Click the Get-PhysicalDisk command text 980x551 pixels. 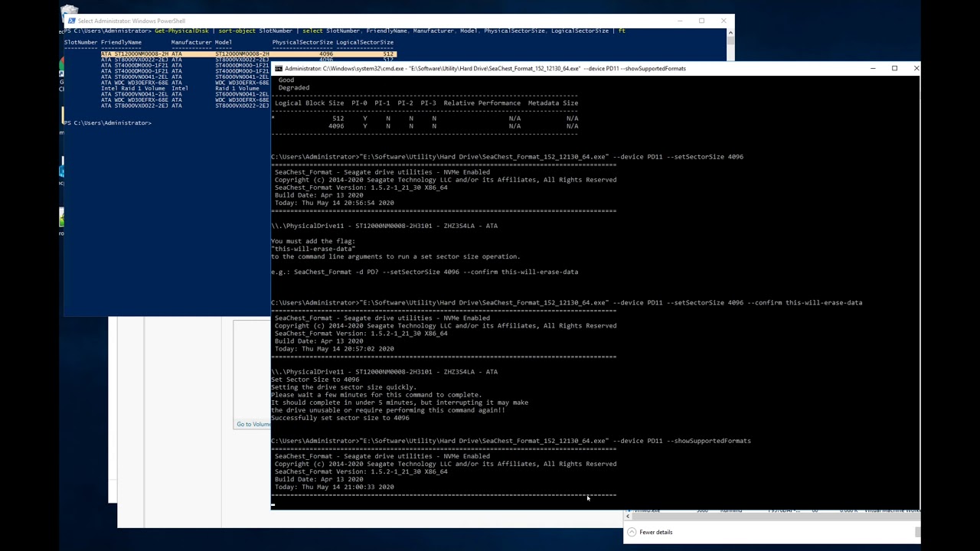coord(181,31)
